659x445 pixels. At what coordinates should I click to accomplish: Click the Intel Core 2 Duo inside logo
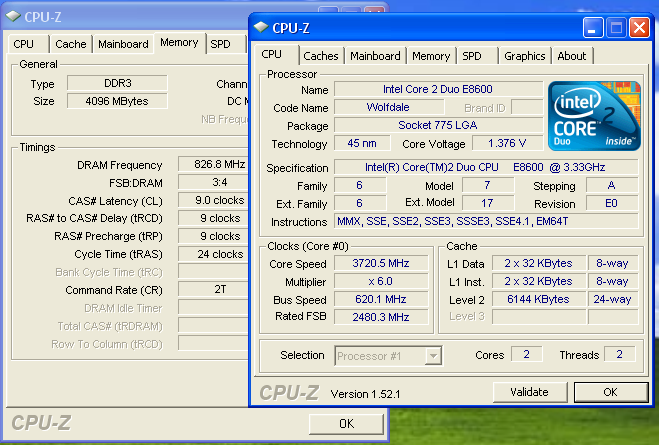pyautogui.click(x=594, y=116)
